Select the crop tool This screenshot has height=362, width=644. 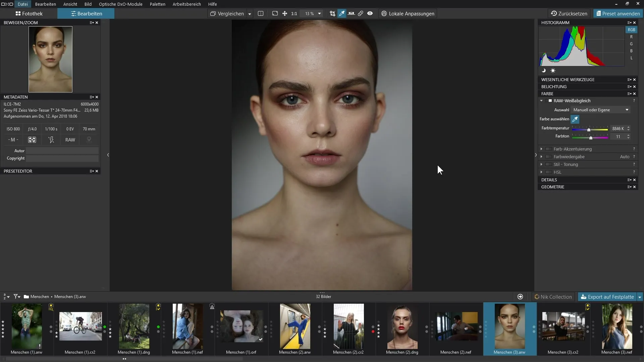(332, 14)
